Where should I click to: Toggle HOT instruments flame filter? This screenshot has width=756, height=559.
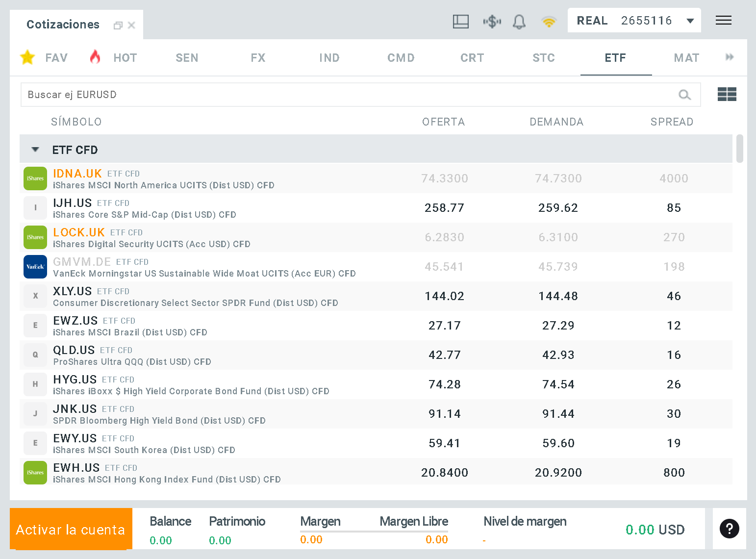95,57
